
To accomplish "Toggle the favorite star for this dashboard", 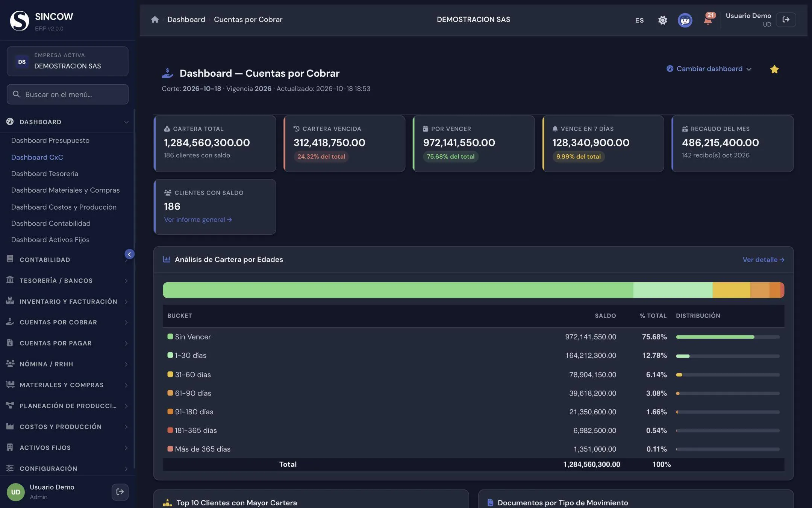I will [774, 69].
